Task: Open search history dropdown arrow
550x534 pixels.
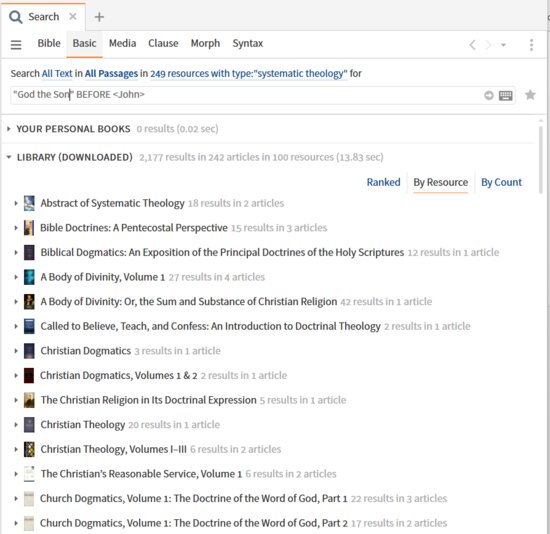Action: (503, 45)
